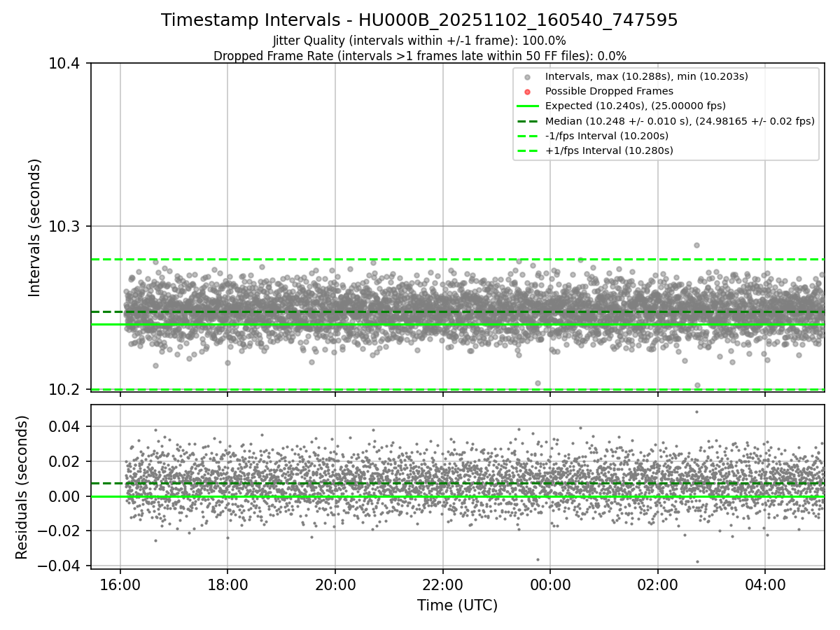Click the red Possible Dropped Frames marker
This screenshot has width=840, height=630.
528,92
